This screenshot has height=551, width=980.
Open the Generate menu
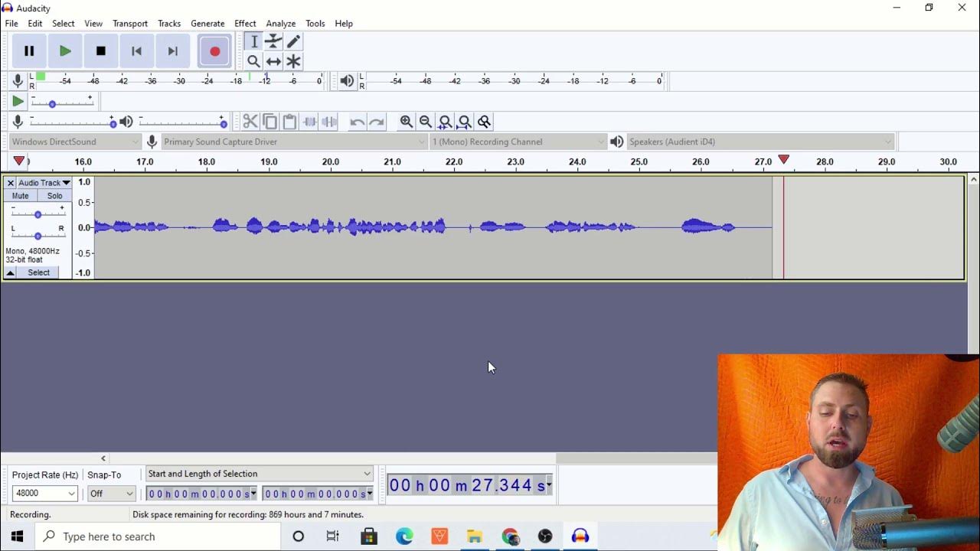tap(207, 24)
